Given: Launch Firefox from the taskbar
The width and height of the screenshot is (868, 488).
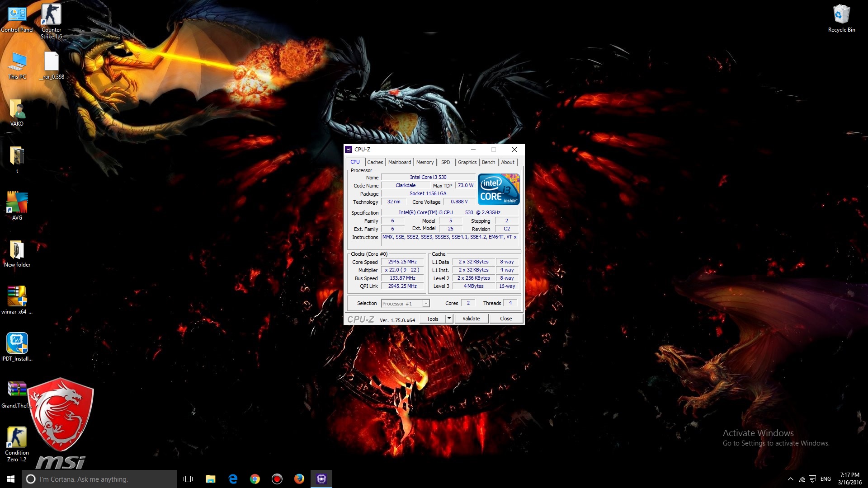Looking at the screenshot, I should tap(299, 479).
